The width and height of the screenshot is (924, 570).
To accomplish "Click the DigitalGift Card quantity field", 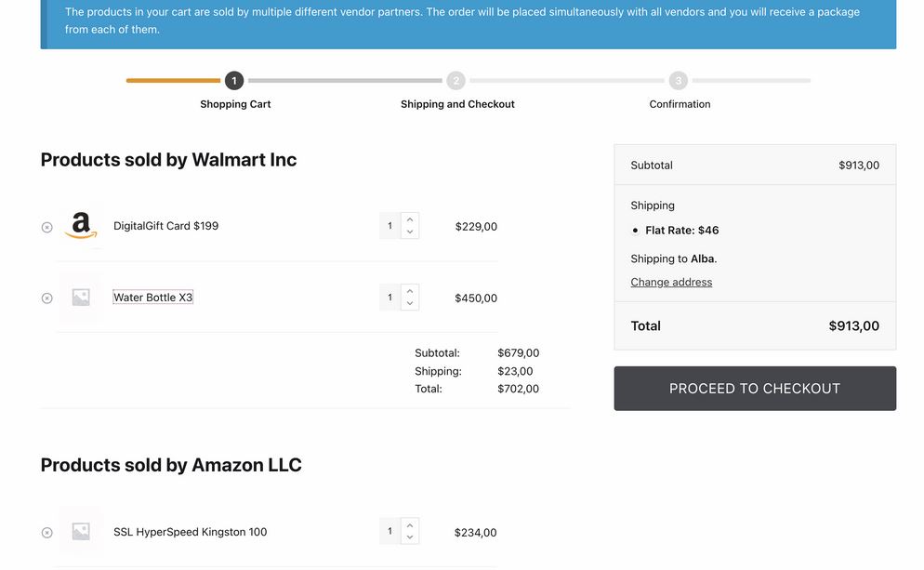I will point(390,226).
